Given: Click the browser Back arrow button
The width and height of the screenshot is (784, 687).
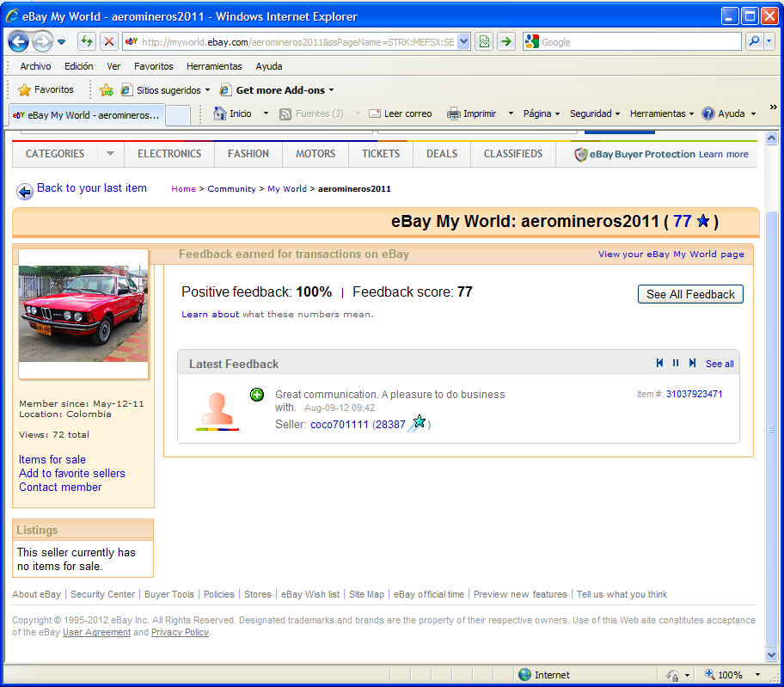Looking at the screenshot, I should click(18, 41).
